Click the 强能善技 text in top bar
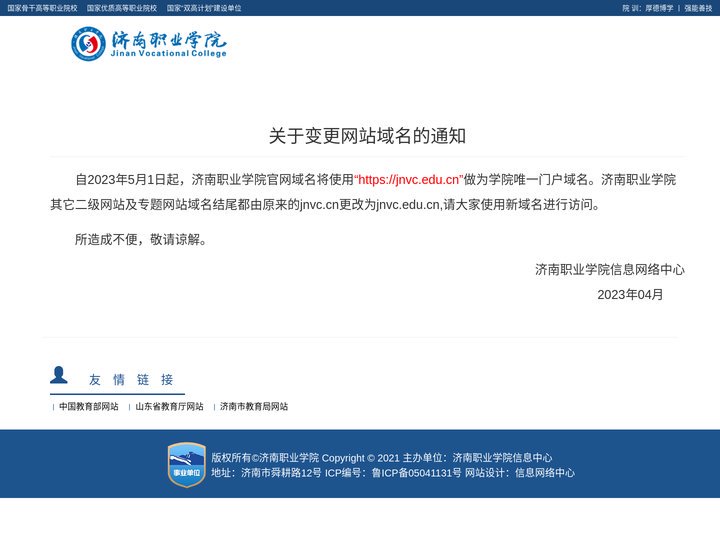The image size is (720, 540). [698, 8]
